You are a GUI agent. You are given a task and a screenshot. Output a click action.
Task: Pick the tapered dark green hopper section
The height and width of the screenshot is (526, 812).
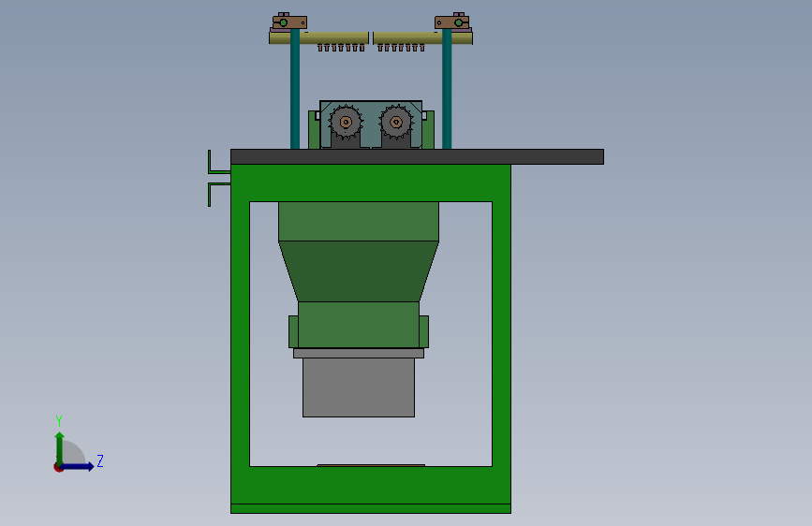pyautogui.click(x=359, y=271)
